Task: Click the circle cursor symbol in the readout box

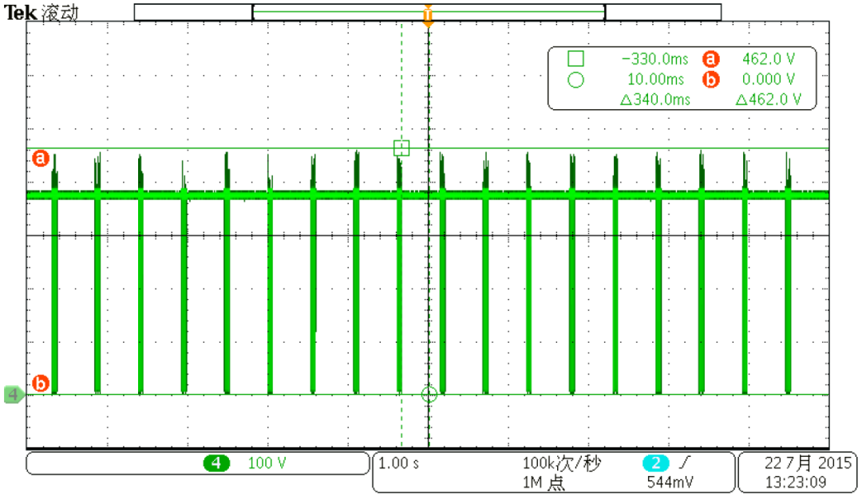Action: tap(575, 79)
